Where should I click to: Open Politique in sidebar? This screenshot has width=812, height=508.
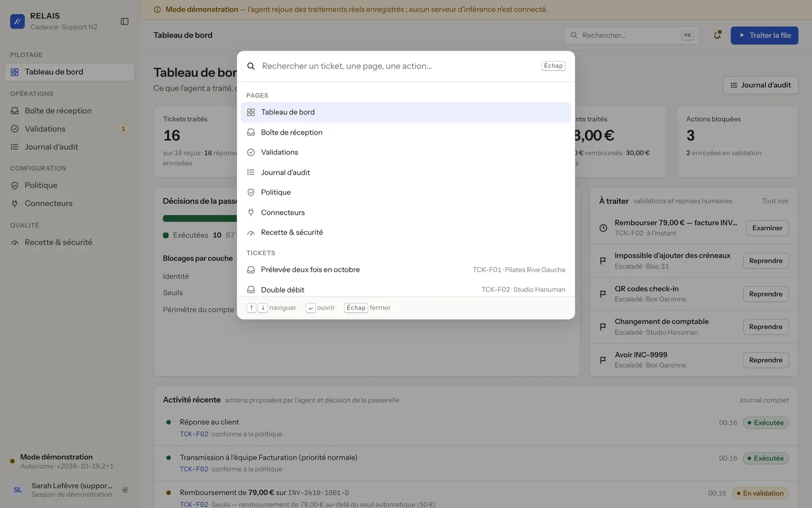70,185
